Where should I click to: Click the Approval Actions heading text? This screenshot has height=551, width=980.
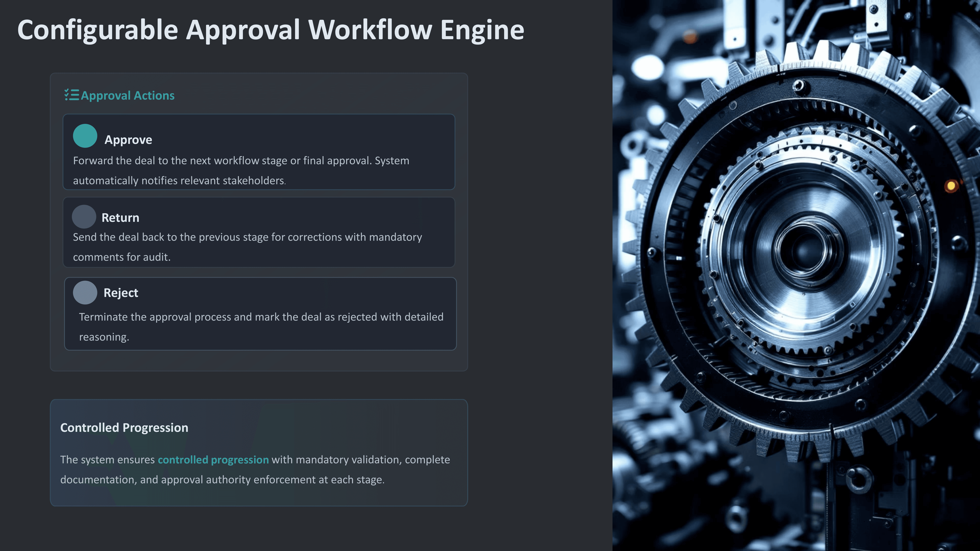[127, 96]
